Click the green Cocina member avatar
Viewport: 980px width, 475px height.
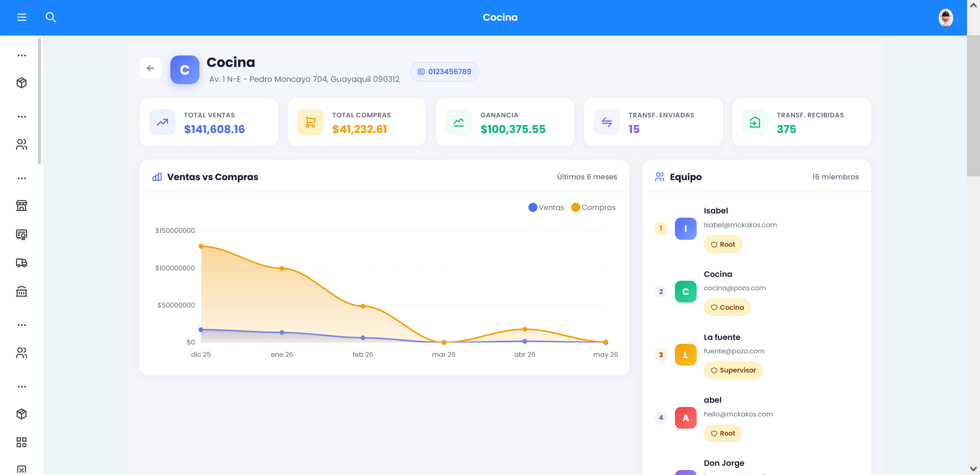coord(686,292)
